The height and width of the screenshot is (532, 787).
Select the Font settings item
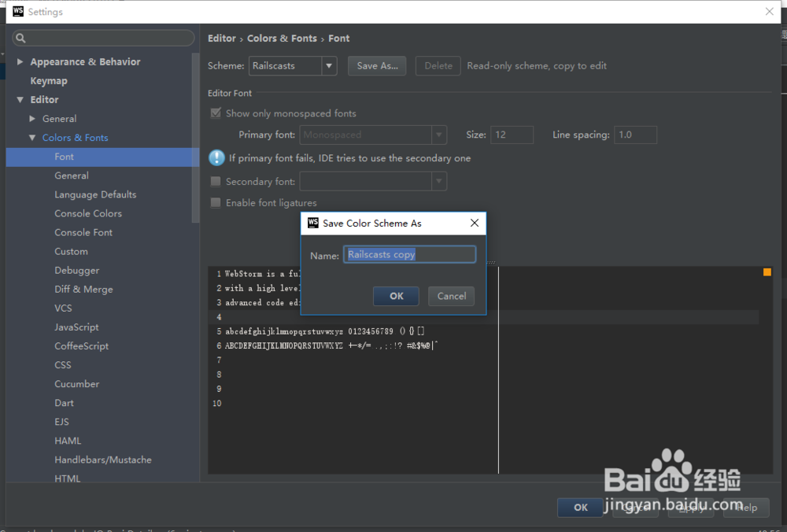(102, 157)
